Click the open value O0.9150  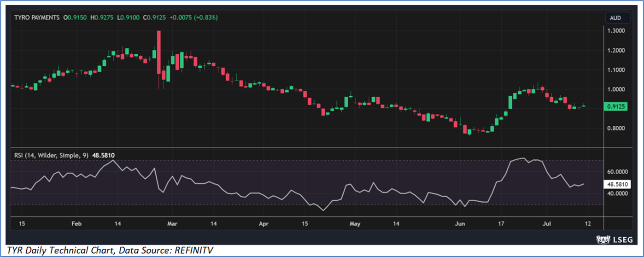[76, 17]
